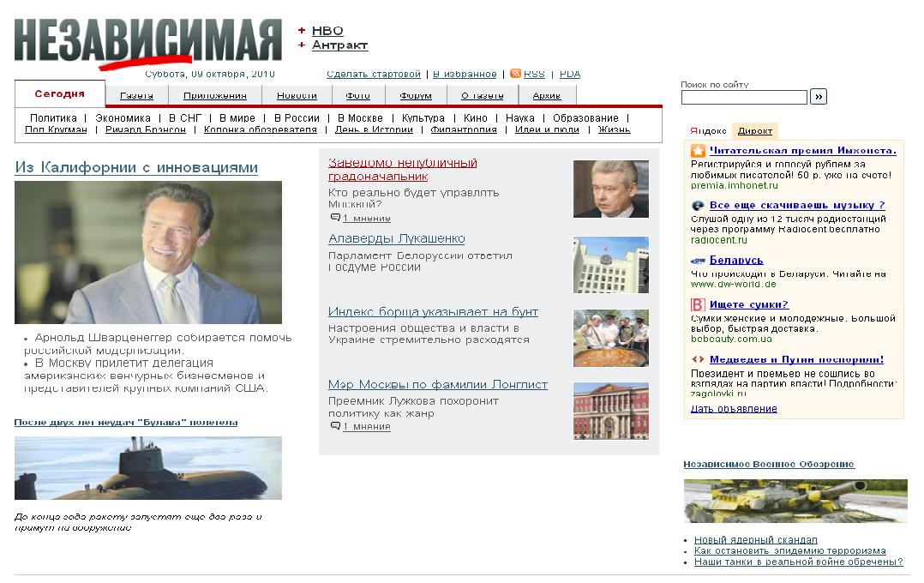The width and height of the screenshot is (924, 583).
Task: Click the DW logo icon beside Беларусь ad
Action: coord(698,261)
